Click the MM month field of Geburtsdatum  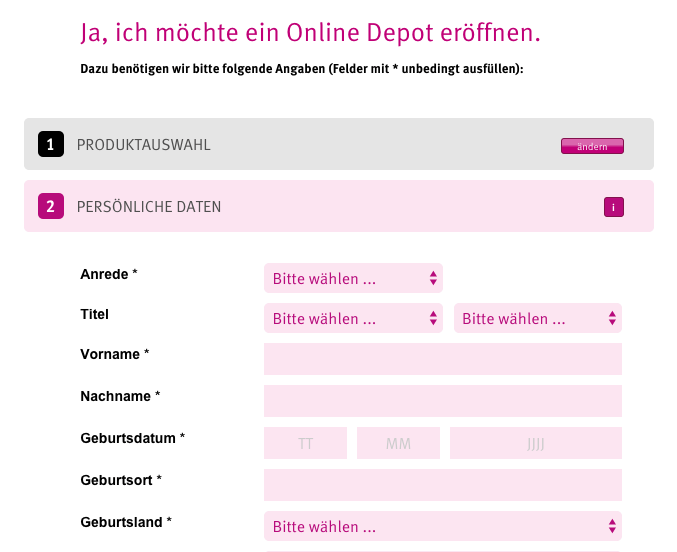click(x=398, y=443)
